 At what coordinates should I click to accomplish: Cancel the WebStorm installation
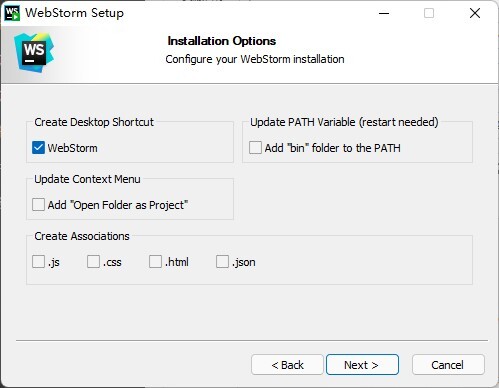point(448,365)
